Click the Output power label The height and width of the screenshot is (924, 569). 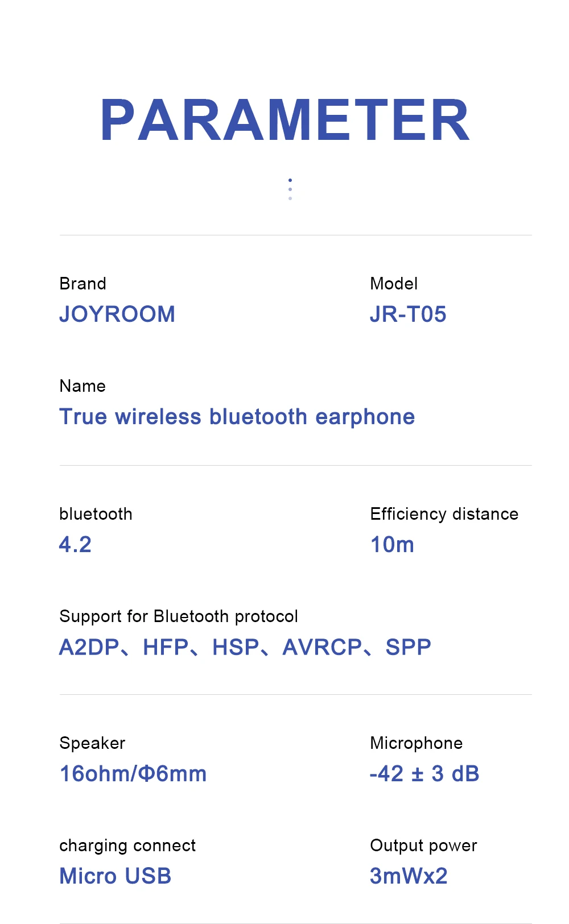[x=423, y=846]
